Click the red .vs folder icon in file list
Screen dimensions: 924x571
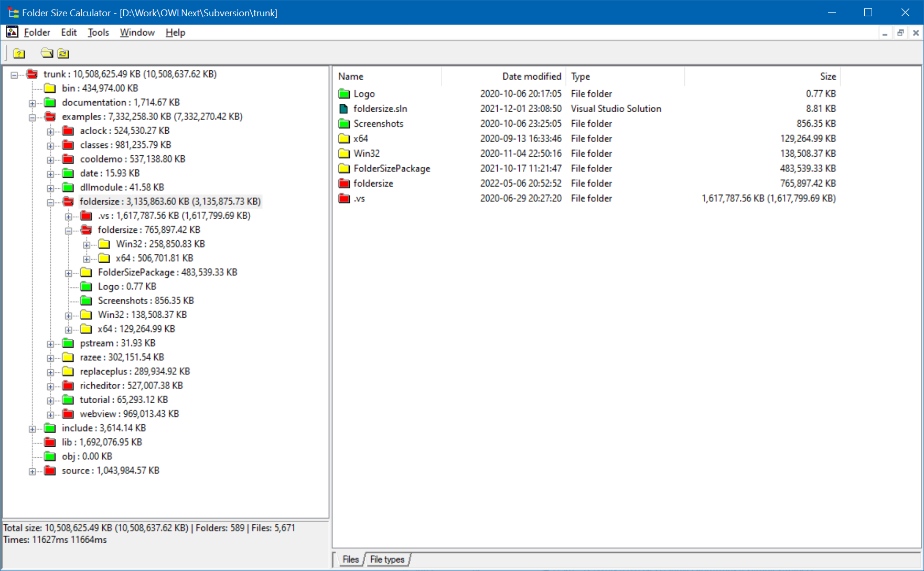[x=344, y=198]
